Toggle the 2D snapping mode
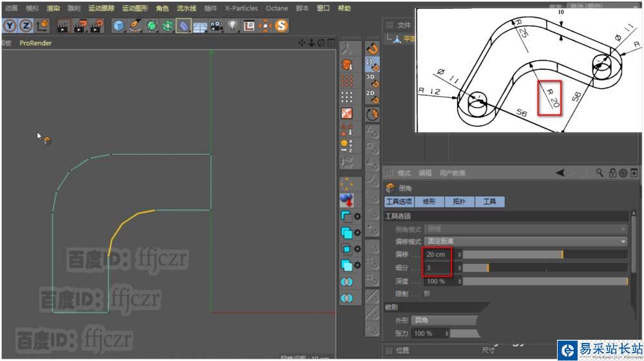This screenshot has width=644, height=361. pyautogui.click(x=372, y=97)
